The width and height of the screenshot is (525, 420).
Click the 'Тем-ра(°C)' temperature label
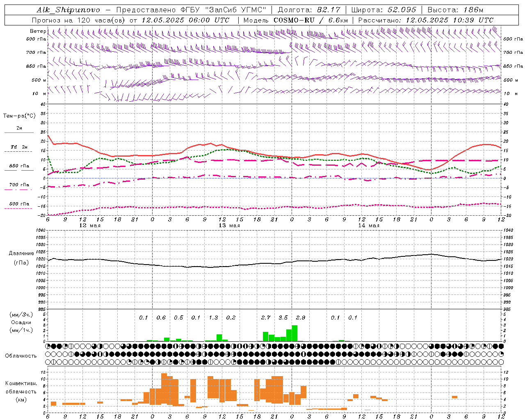pos(19,116)
